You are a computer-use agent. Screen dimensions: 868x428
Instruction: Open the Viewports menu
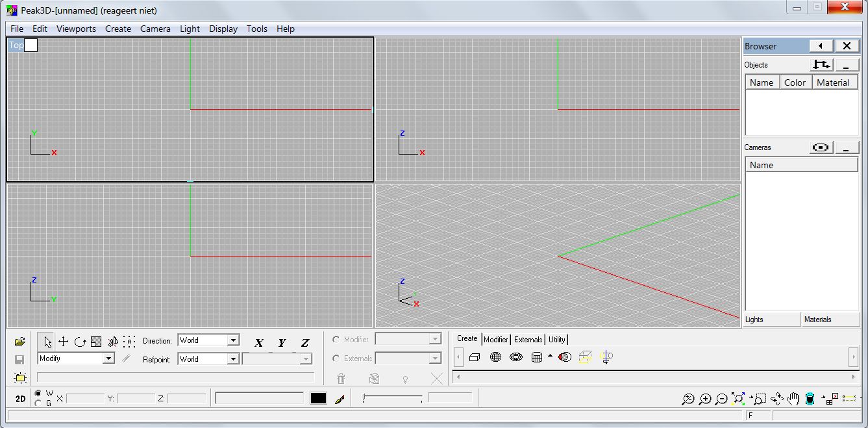(x=76, y=29)
